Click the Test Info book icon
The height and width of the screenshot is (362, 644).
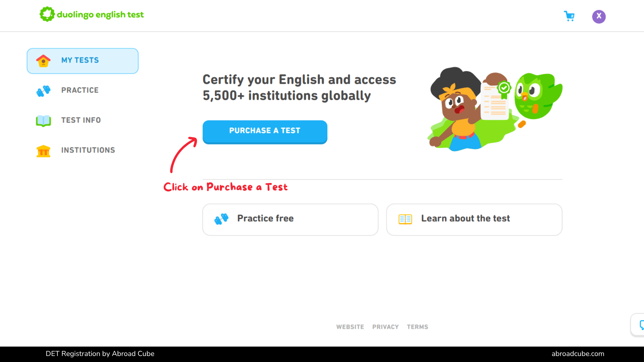(43, 120)
